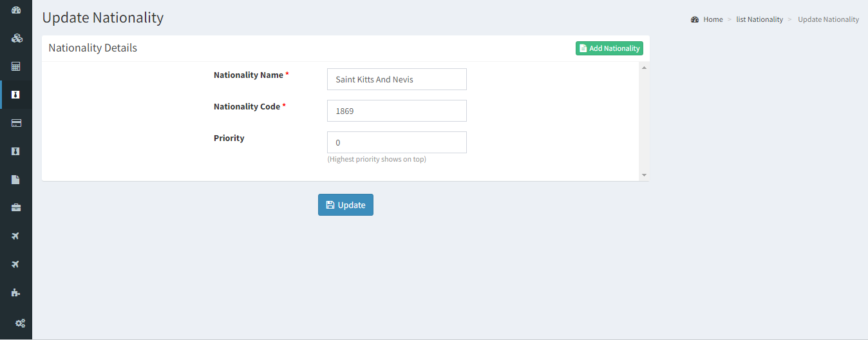Open the dashboard gauge icon in sidebar
Image resolution: width=868 pixels, height=340 pixels.
click(16, 10)
